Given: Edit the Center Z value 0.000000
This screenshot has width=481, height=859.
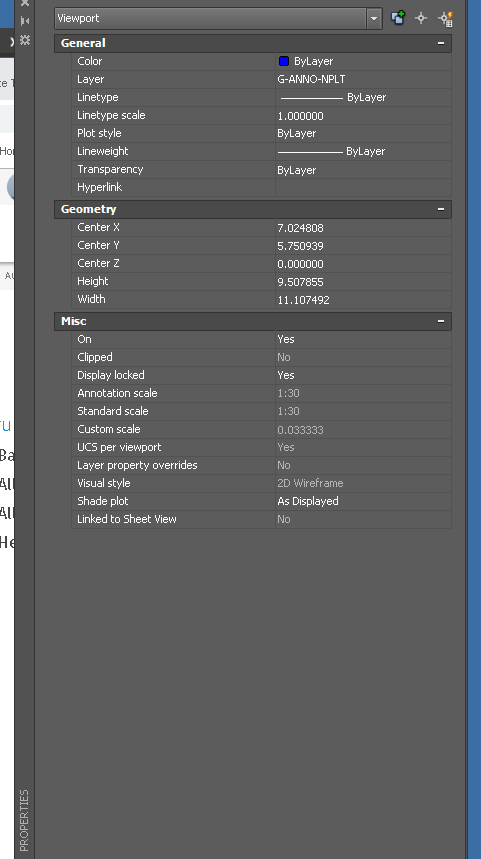Looking at the screenshot, I should [300, 264].
